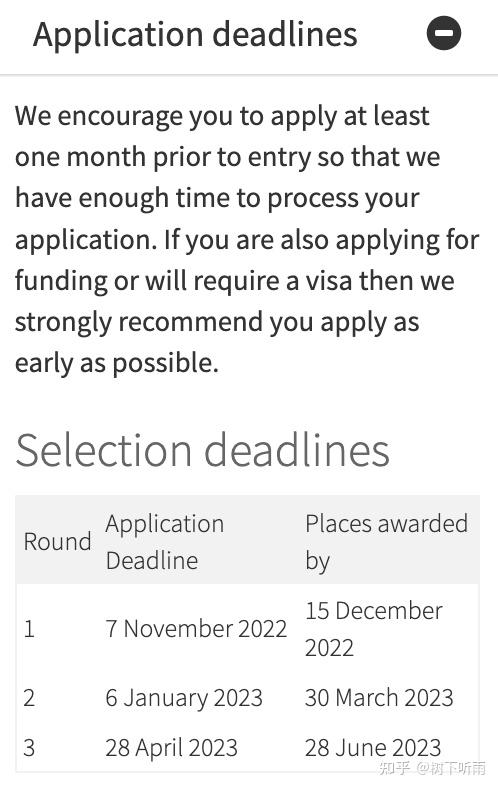Click the 28 April 2023 deadline cell
Viewport: 498px width, 790px height.
tap(171, 747)
